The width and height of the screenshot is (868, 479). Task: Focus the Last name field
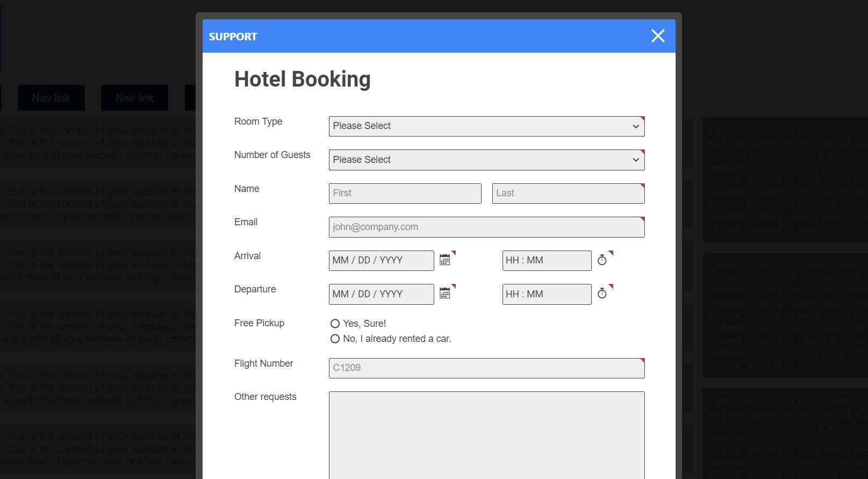pyautogui.click(x=568, y=194)
